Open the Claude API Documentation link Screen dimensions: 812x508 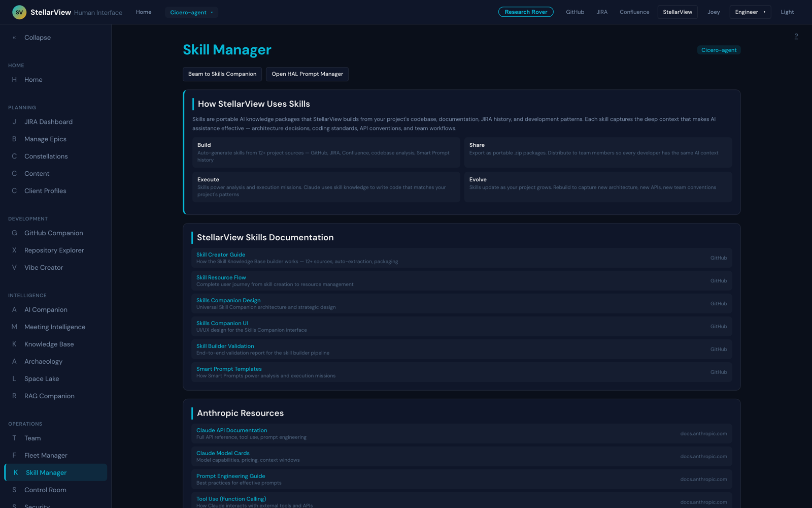pos(232,431)
